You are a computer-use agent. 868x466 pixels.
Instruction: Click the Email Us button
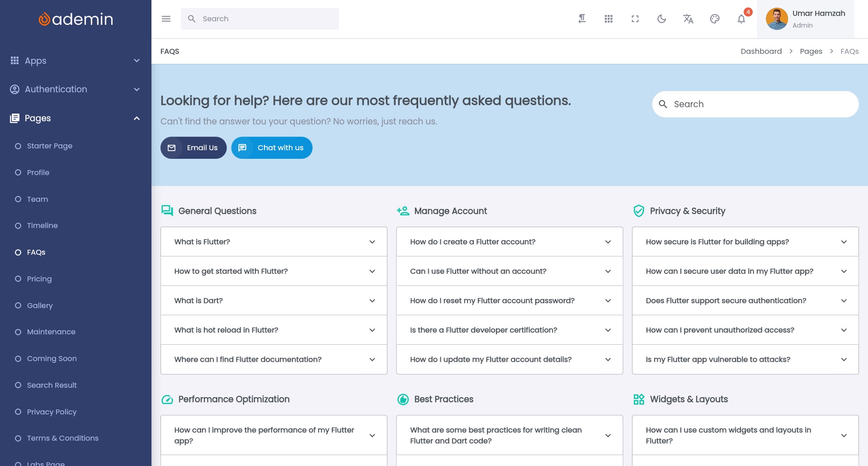tap(193, 148)
